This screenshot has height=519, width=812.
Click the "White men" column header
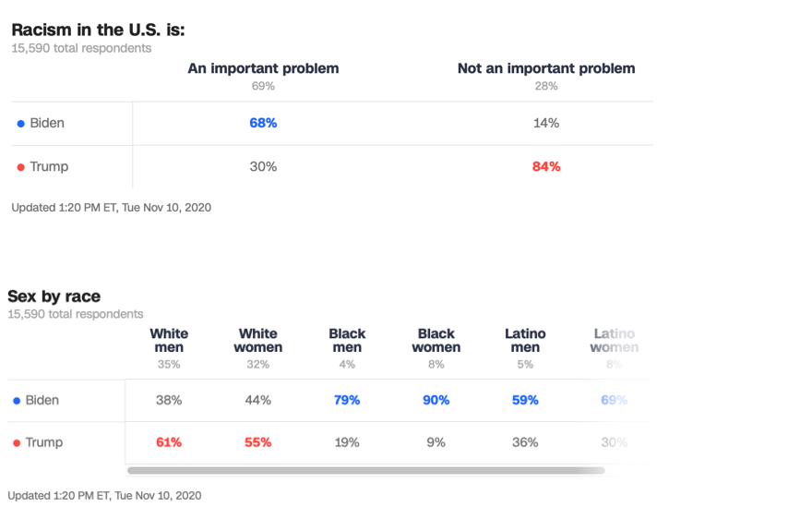(169, 340)
